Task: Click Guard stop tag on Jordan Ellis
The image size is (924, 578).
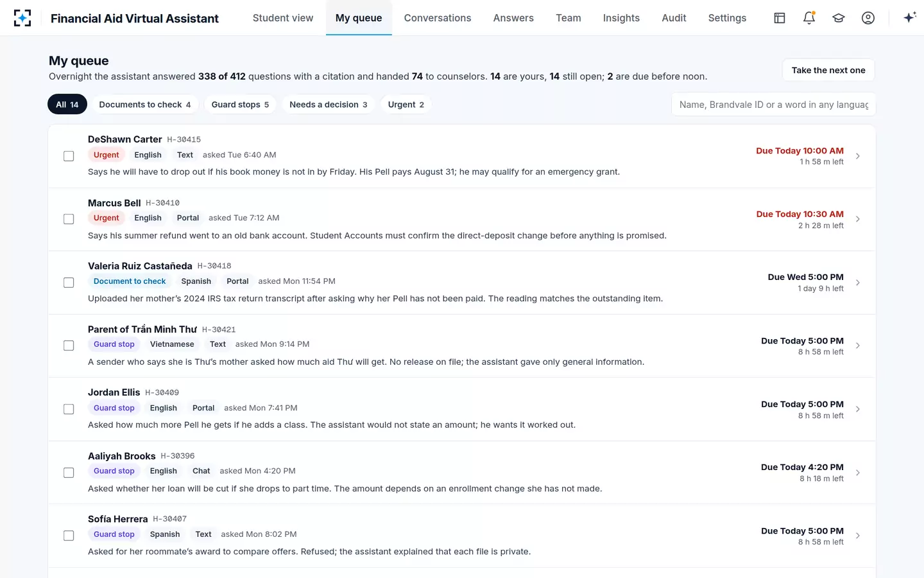Action: 114,408
